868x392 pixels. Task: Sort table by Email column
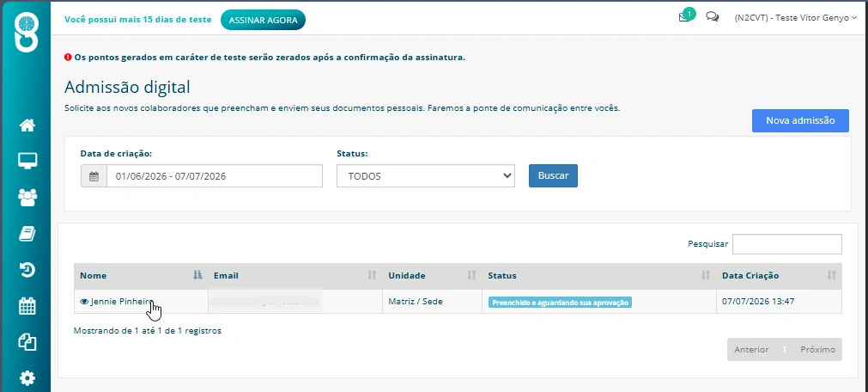(x=295, y=275)
